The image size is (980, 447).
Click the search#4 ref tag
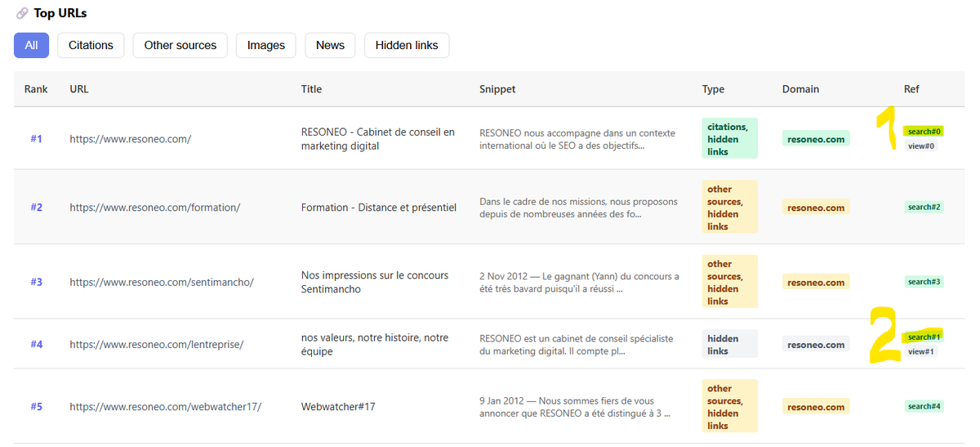[x=924, y=406]
